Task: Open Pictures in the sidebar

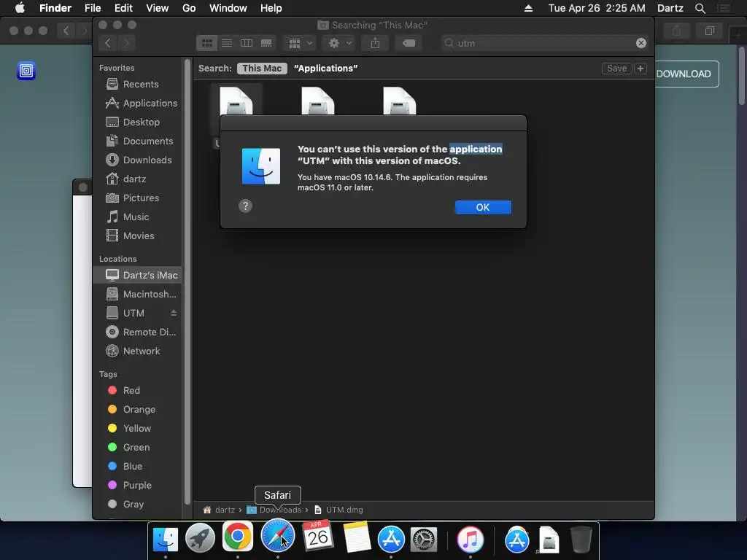Action: (137, 198)
